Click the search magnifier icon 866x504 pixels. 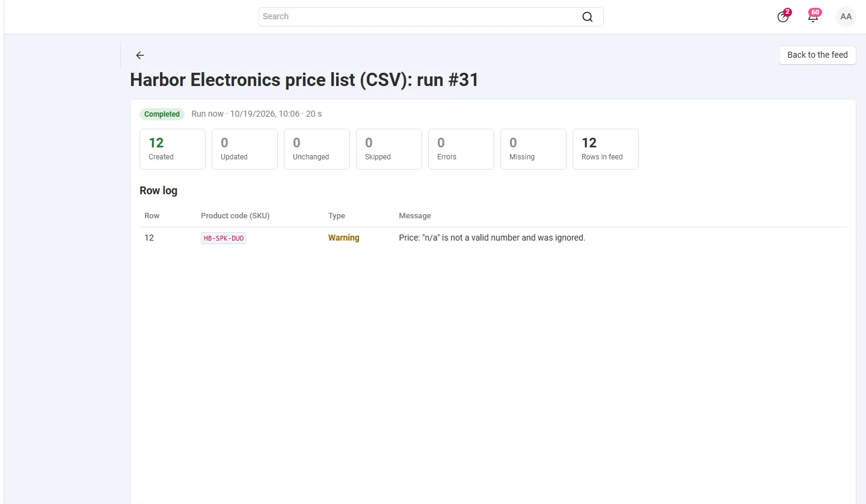coord(587,17)
